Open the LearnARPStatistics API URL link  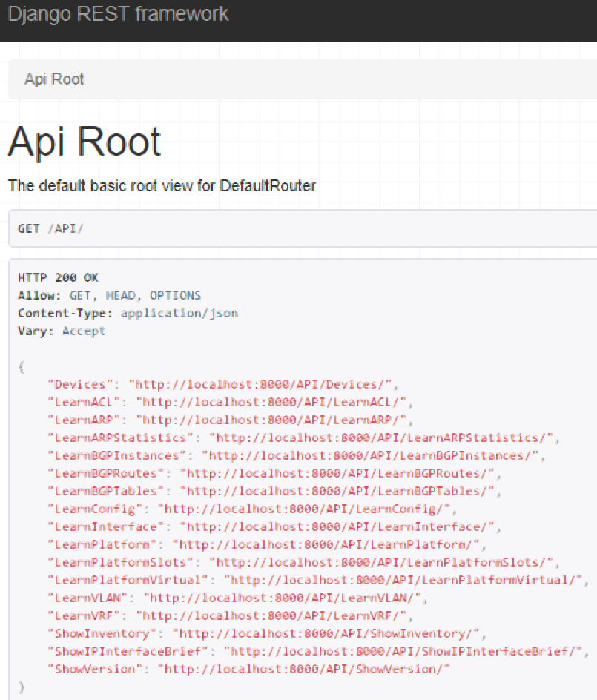coord(381,437)
